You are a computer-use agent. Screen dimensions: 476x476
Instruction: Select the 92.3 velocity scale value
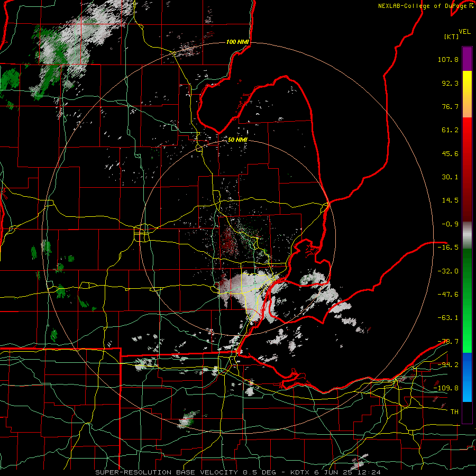tap(450, 83)
